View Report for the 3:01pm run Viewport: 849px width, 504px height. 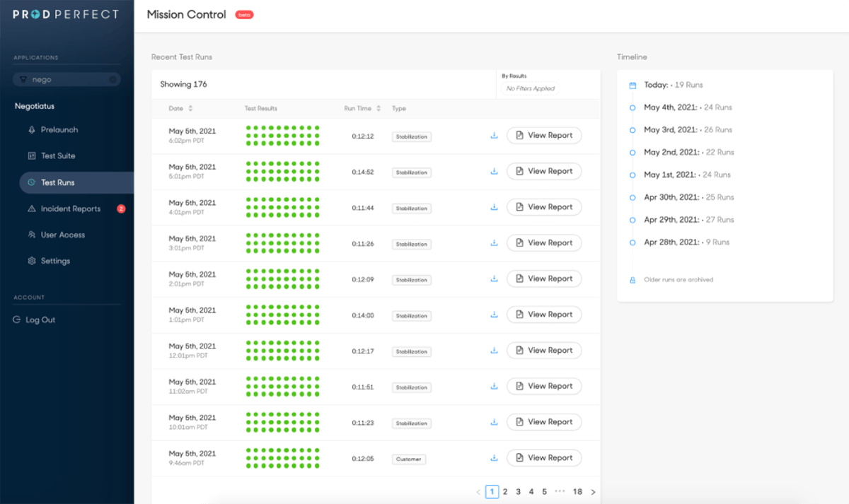544,243
